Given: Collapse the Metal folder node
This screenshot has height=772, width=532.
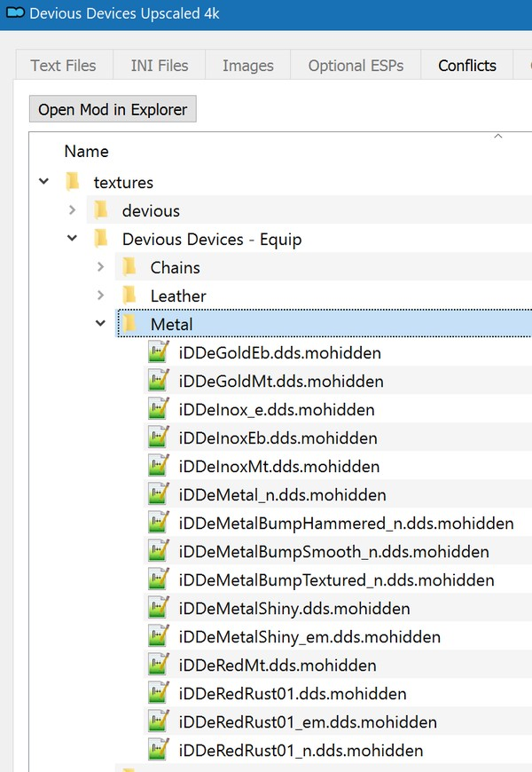Looking at the screenshot, I should tap(100, 325).
